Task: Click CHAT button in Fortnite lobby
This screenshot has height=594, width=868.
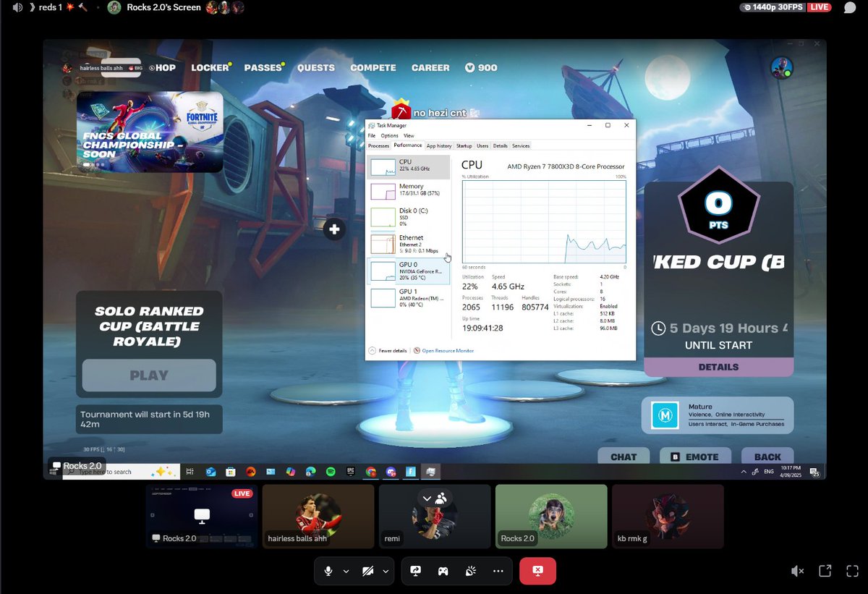Action: 624,457
